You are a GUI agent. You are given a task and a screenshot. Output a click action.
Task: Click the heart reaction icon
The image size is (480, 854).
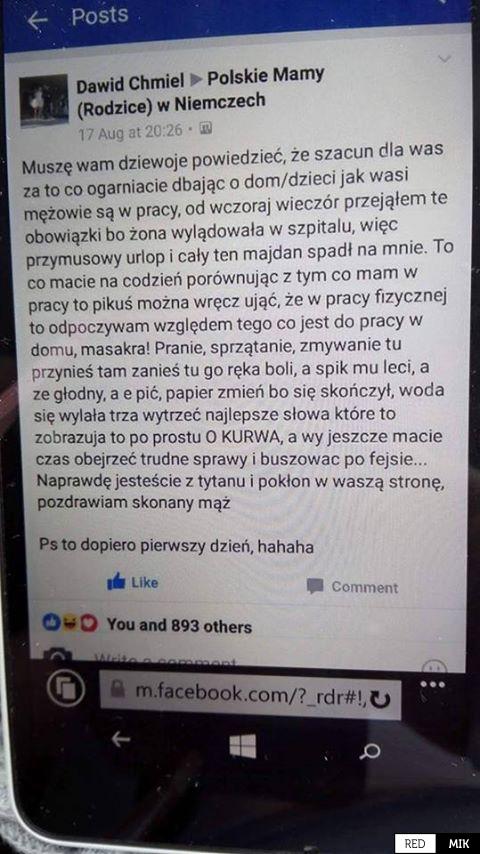[91, 624]
